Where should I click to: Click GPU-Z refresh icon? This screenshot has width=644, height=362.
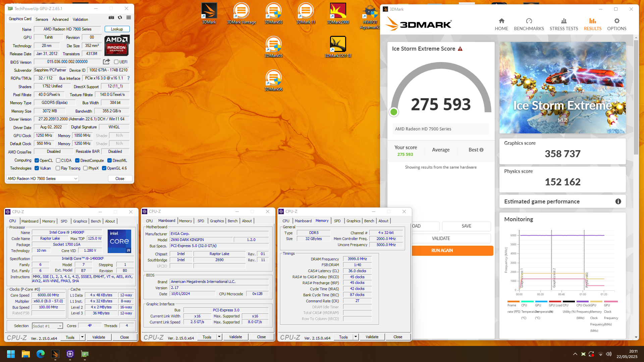point(120,17)
